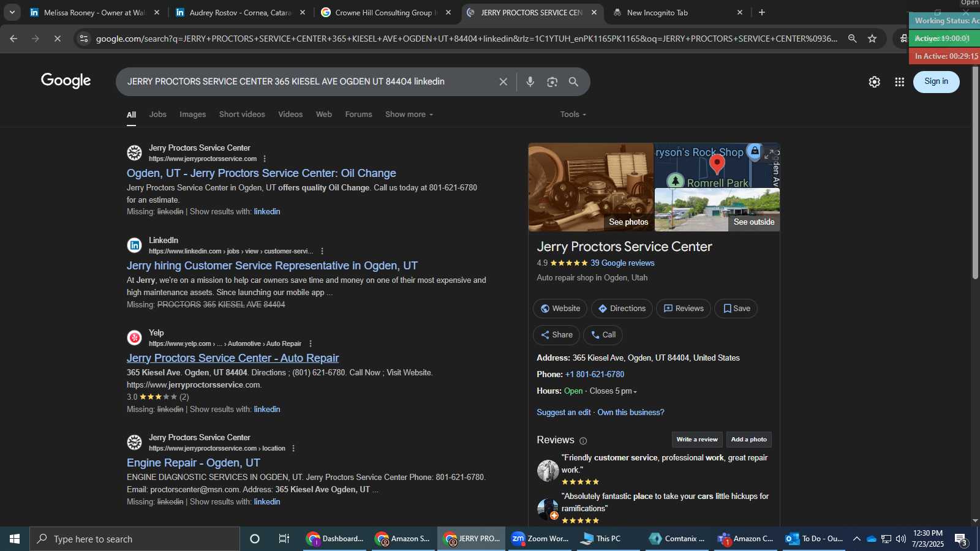Screen dimensions: 980x551
Task: Select the Jobs search filter
Action: (x=158, y=114)
